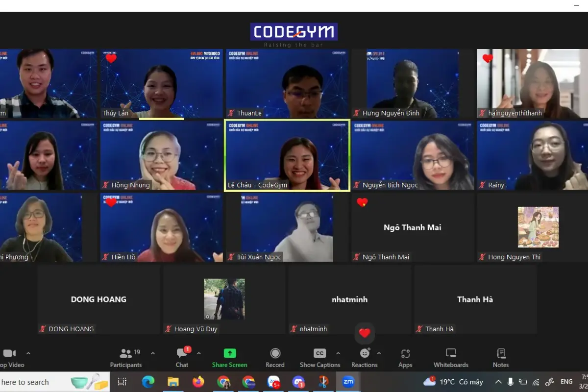Viewport: 588px width, 392px height.
Task: Start recording with the Record button
Action: pos(275,357)
